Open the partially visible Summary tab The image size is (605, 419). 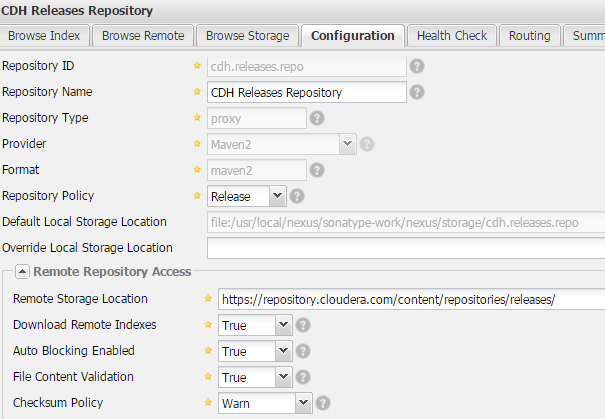point(584,36)
